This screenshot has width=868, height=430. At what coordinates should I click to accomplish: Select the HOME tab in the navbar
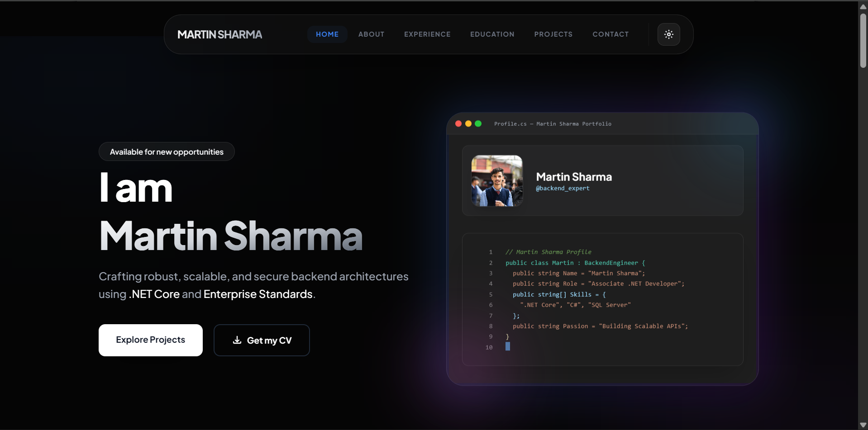point(327,34)
